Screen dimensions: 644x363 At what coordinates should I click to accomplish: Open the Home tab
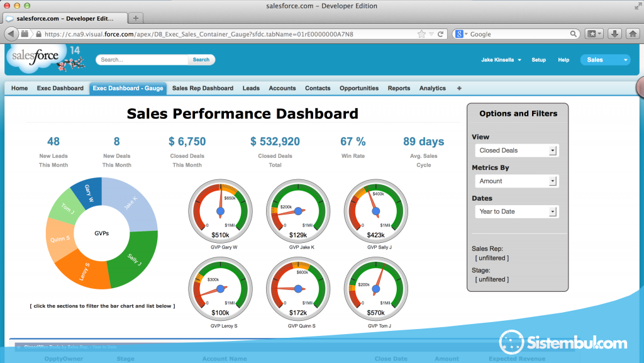point(19,88)
